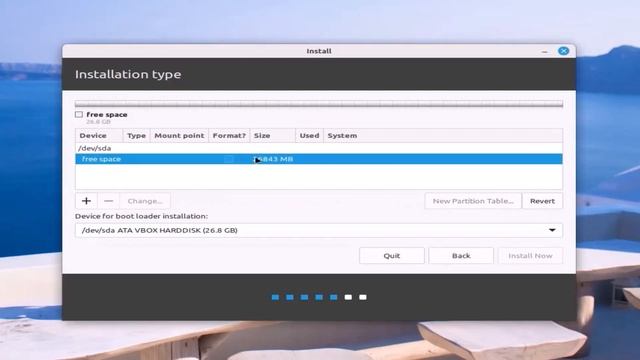Revert partition changes
Image resolution: width=640 pixels, height=360 pixels.
coord(542,201)
